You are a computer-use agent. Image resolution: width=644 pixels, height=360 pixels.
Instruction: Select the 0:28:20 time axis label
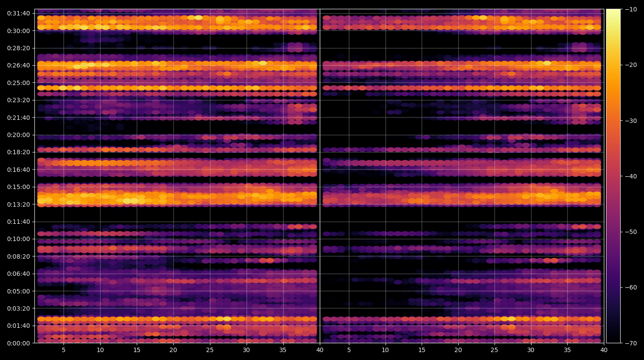[19, 48]
